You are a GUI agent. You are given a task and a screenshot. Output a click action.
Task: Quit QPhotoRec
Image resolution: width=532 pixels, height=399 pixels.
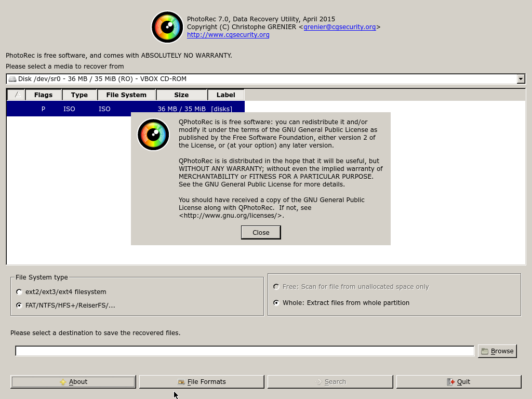point(459,382)
